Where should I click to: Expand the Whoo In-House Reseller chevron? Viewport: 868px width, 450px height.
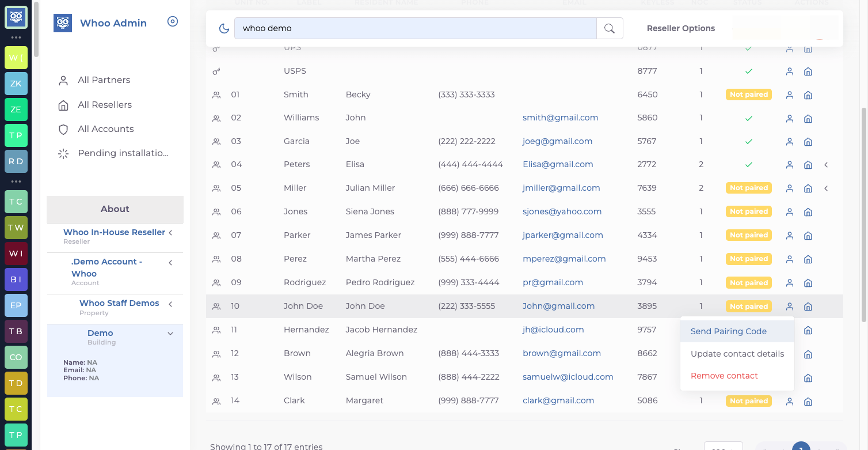point(170,233)
